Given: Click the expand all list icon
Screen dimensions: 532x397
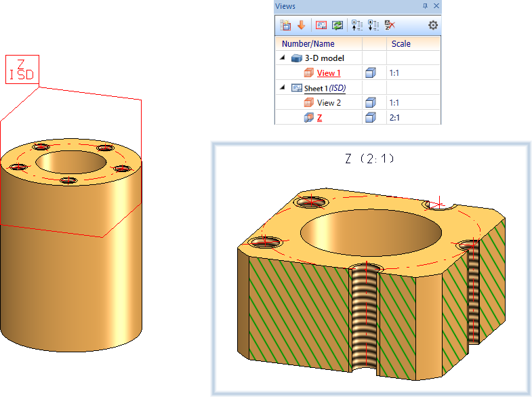Looking at the screenshot, I should pyautogui.click(x=373, y=25).
